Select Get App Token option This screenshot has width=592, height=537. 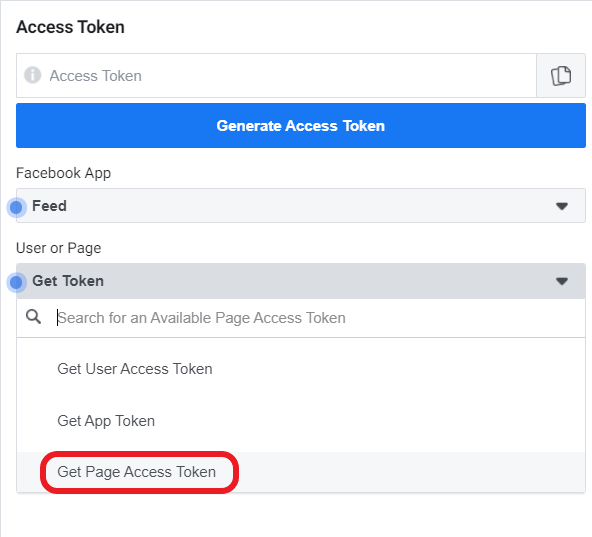click(x=301, y=421)
